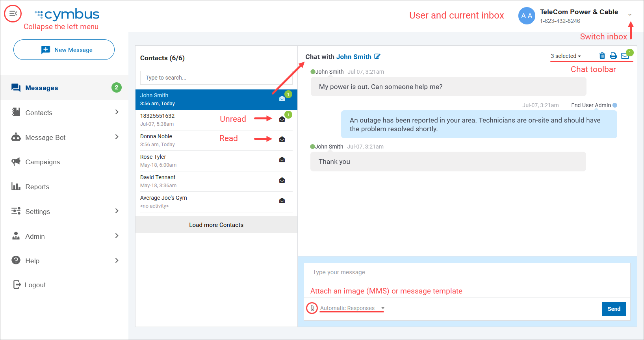
Task: Open John Smith link in chat header
Action: coord(354,57)
